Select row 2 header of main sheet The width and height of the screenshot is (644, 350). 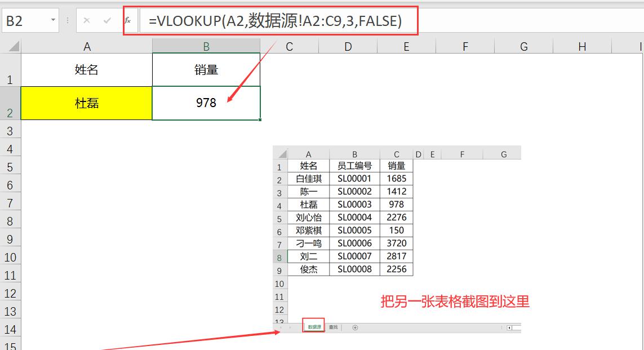click(x=10, y=104)
